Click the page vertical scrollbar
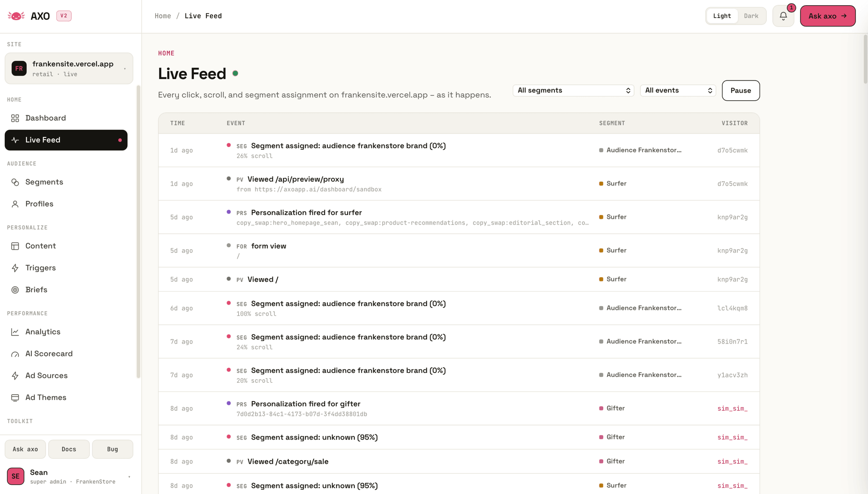The image size is (868, 494). click(x=865, y=59)
